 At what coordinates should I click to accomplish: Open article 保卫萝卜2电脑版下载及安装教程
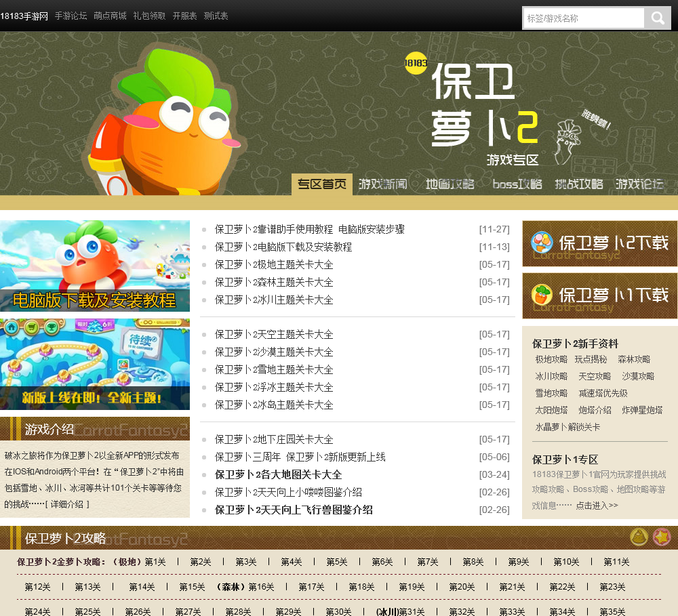(x=283, y=247)
